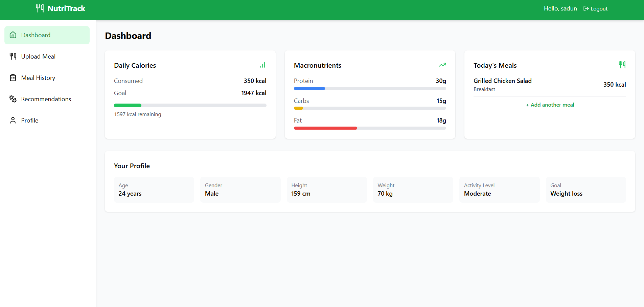Image resolution: width=644 pixels, height=307 pixels.
Task: Open the Meal History page
Action: (38, 78)
